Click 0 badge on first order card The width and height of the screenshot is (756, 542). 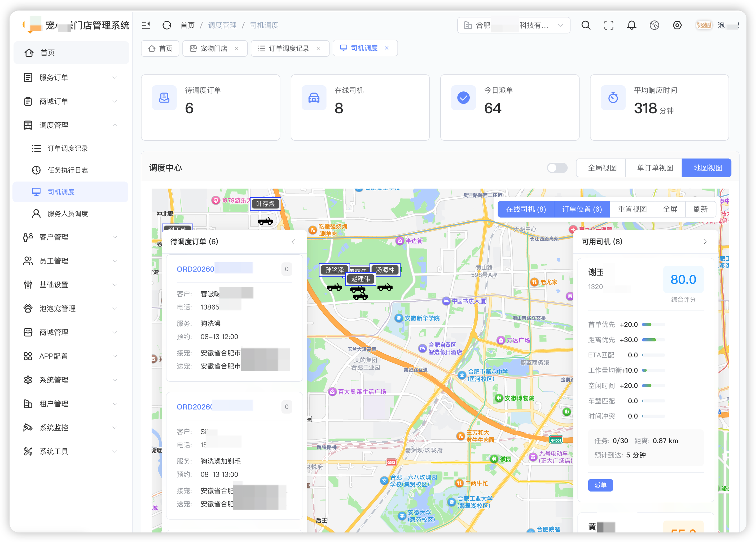click(286, 269)
